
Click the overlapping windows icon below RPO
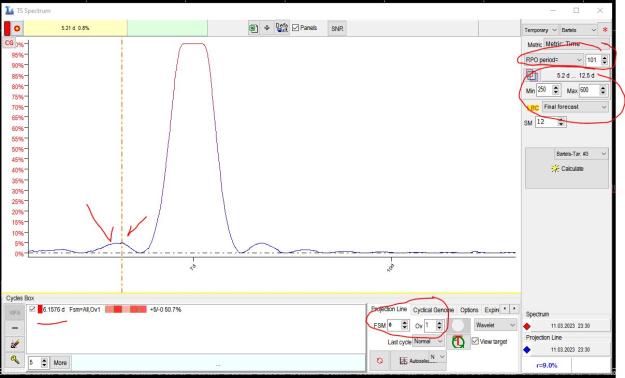tap(532, 75)
